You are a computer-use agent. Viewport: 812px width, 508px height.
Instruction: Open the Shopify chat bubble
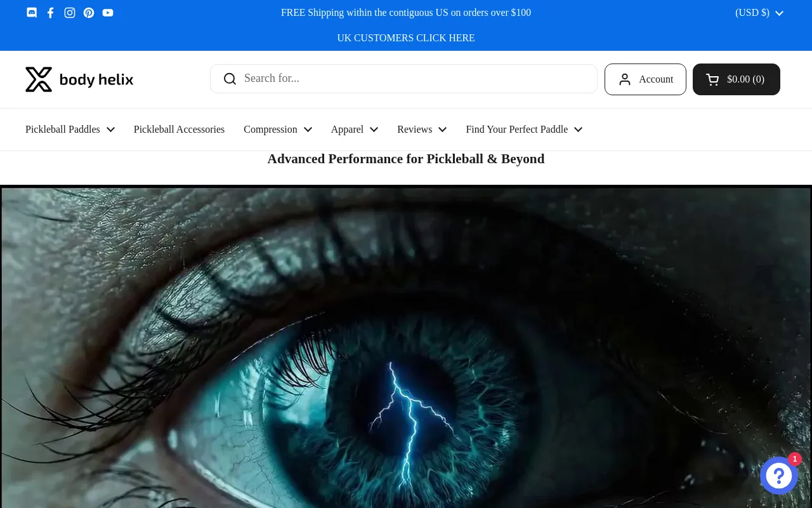[x=779, y=475]
